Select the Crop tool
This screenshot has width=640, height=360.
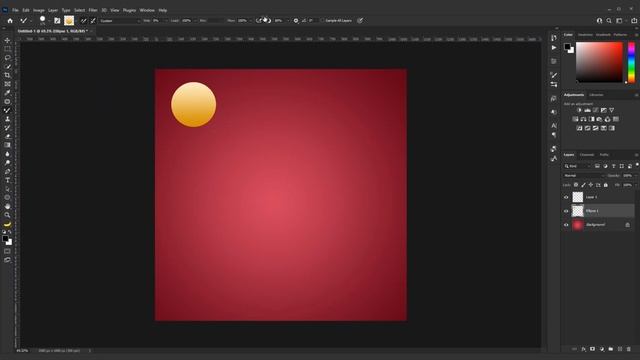(7, 75)
